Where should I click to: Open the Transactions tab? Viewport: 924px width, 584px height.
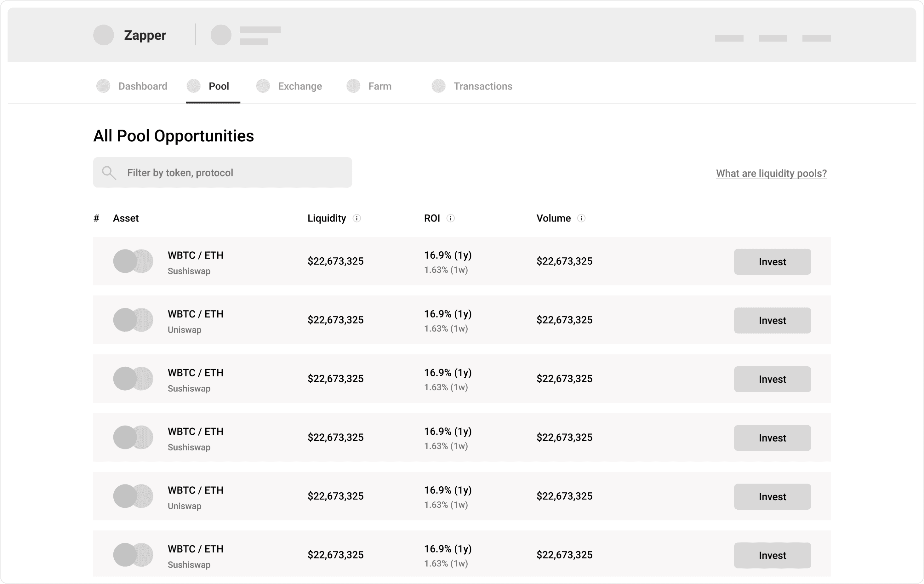click(483, 86)
